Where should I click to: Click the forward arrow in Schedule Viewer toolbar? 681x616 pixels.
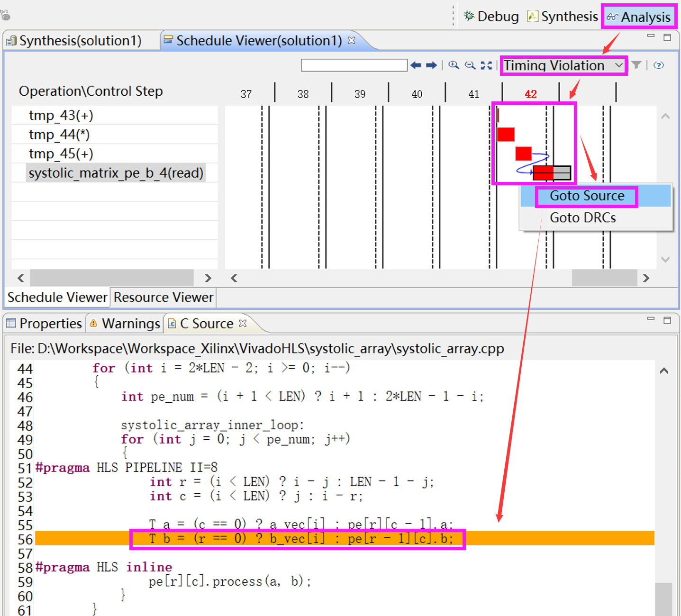[431, 65]
